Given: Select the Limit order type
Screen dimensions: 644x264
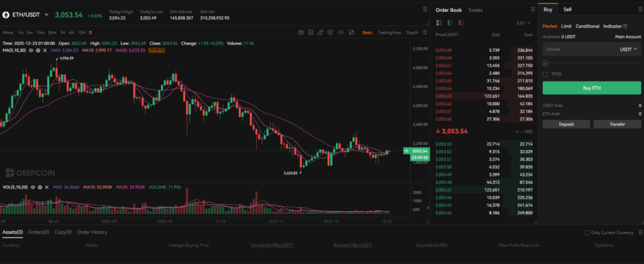Looking at the screenshot, I should 567,26.
